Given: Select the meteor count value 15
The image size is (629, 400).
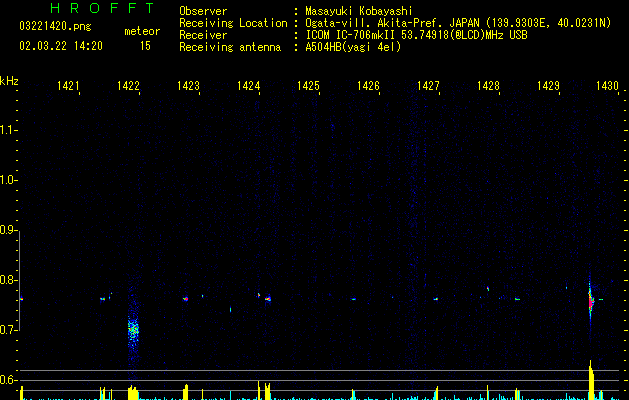Looking at the screenshot, I should (145, 46).
